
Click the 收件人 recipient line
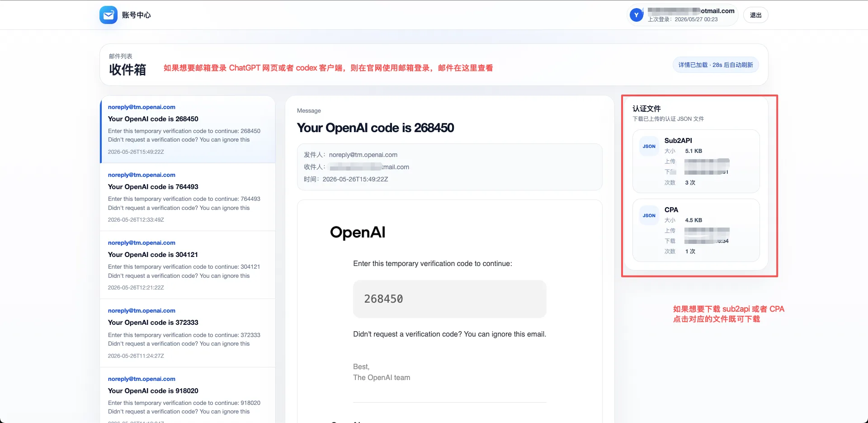(357, 167)
